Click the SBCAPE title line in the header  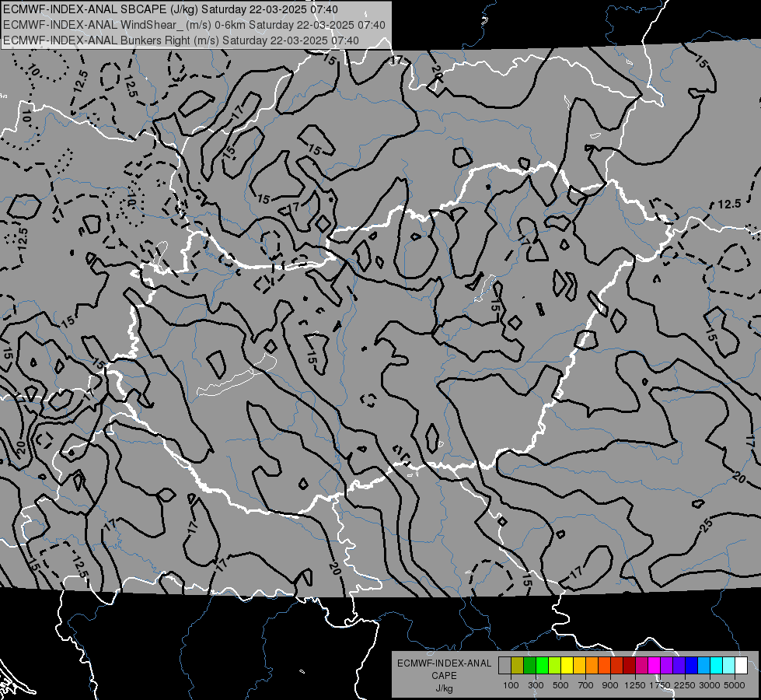(170, 9)
